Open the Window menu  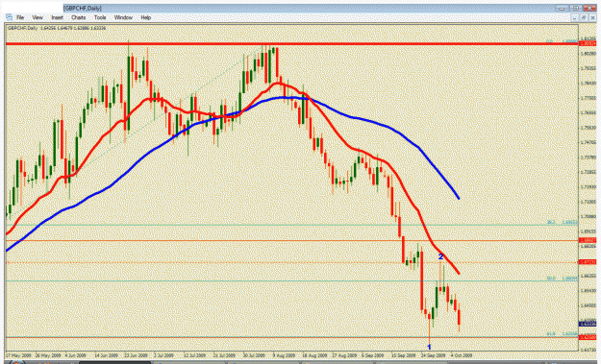click(x=123, y=17)
